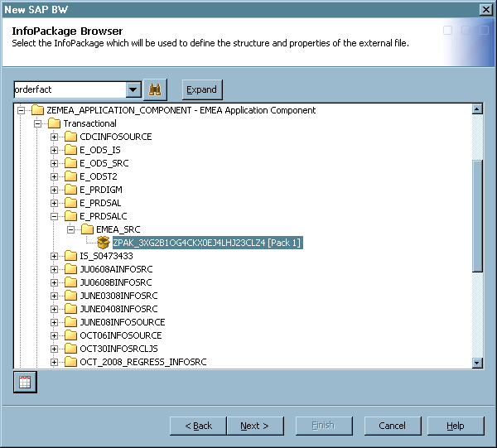Select JU0608AINFOSRC in the tree
The width and height of the screenshot is (497, 448).
click(x=115, y=269)
